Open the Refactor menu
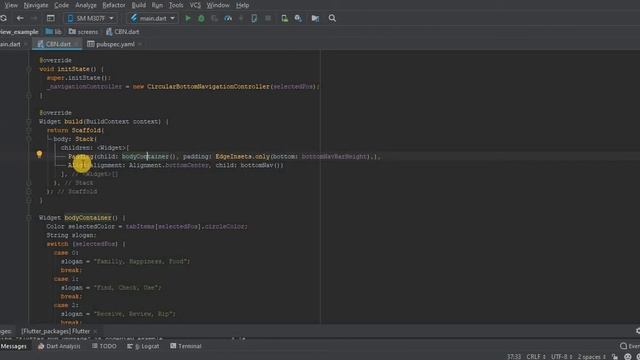Viewport: 640px width, 360px height. 114,5
